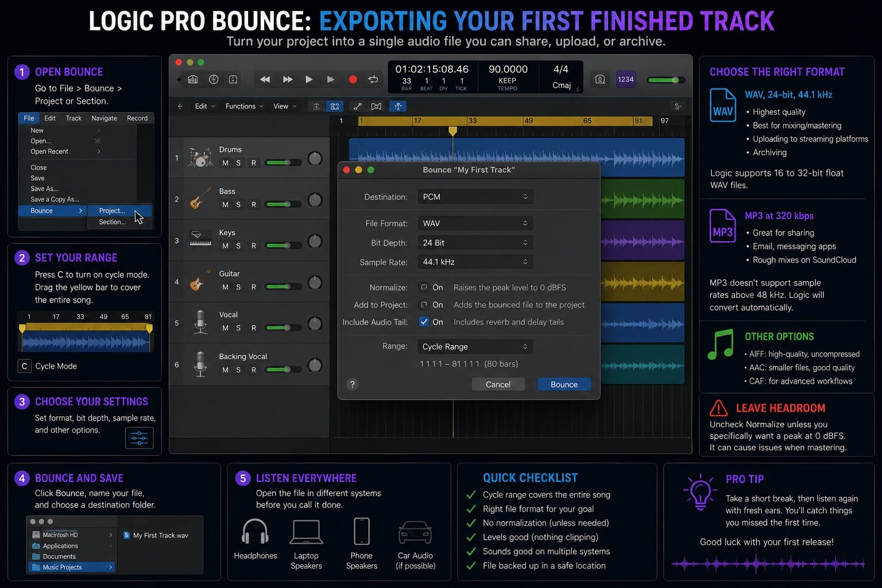Viewport: 882px width, 588px height.
Task: Open the File menu
Action: pyautogui.click(x=29, y=118)
